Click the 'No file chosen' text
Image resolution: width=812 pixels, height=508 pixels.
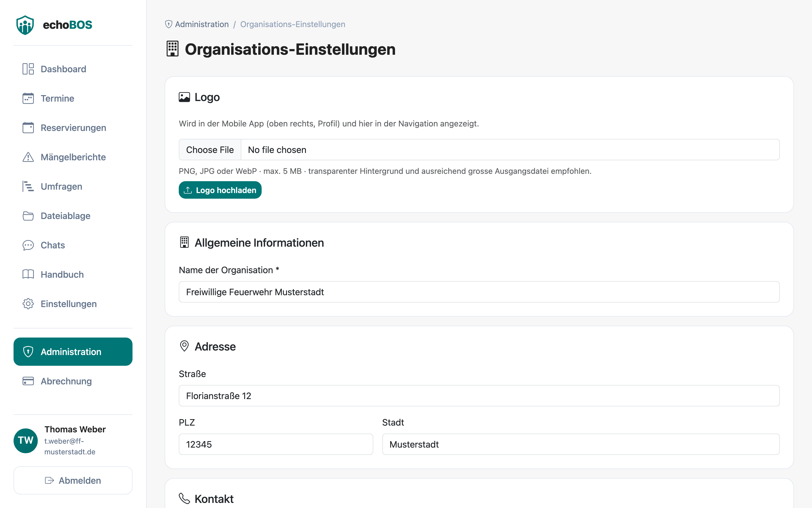pyautogui.click(x=277, y=150)
